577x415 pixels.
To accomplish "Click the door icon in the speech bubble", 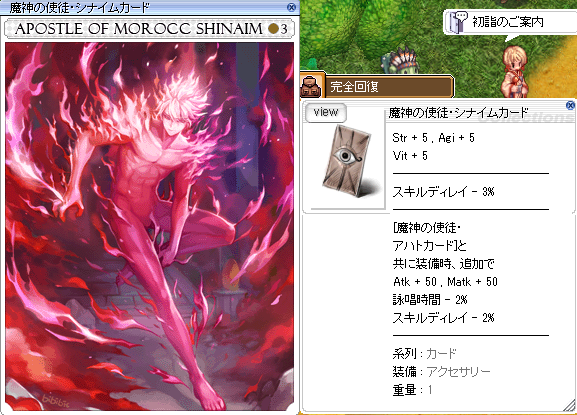I will point(456,22).
